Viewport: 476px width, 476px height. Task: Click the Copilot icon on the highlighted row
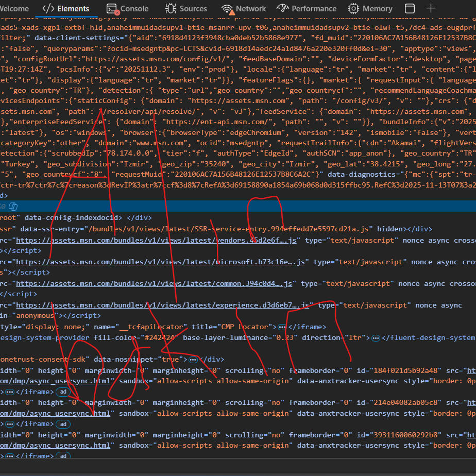coord(13,207)
